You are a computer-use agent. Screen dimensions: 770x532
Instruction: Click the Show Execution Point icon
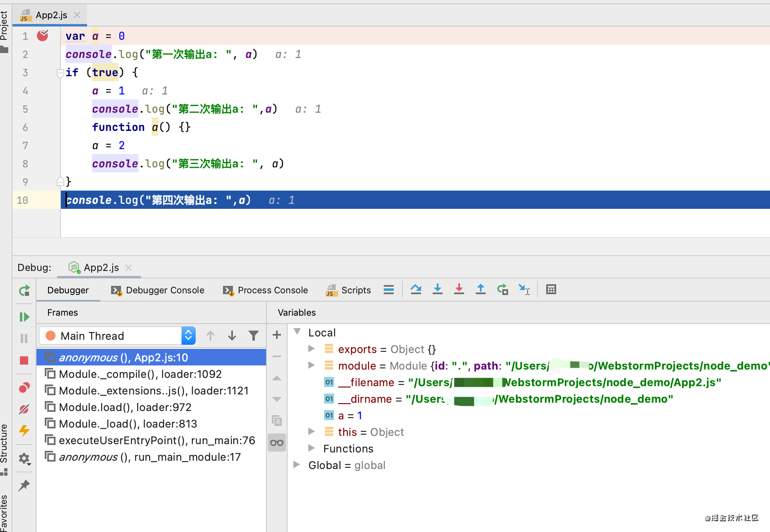pyautogui.click(x=389, y=289)
